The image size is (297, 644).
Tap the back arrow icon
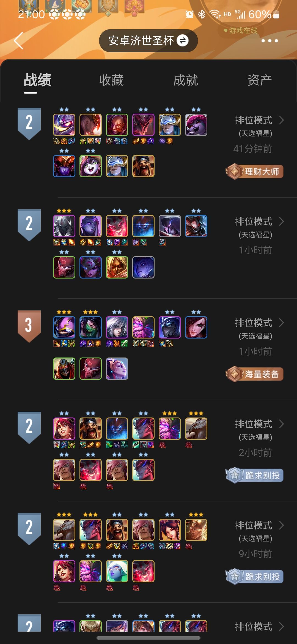click(18, 41)
